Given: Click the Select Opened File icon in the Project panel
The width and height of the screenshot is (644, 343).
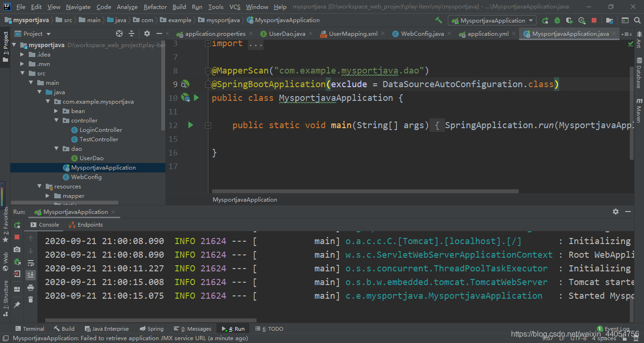Looking at the screenshot, I should pyautogui.click(x=119, y=33).
